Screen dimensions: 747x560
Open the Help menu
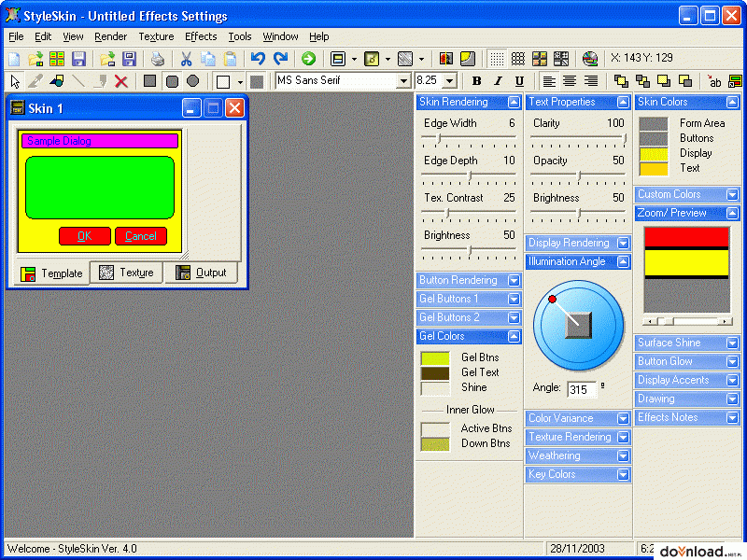(x=318, y=36)
